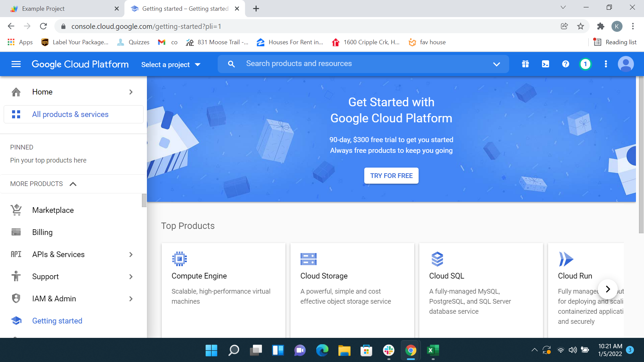Click the Cloud Storage icon
This screenshot has height=362, width=644.
309,259
